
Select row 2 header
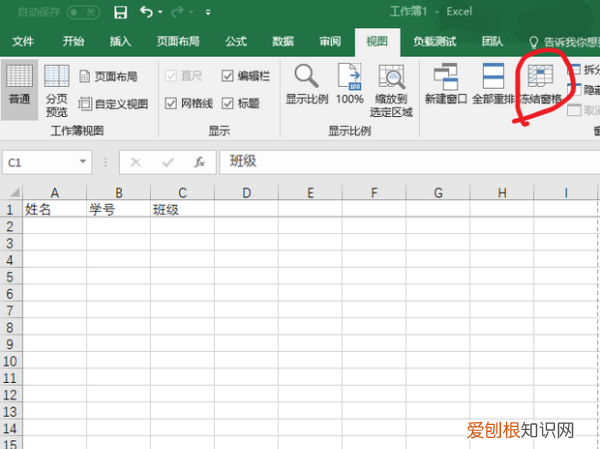(11, 226)
